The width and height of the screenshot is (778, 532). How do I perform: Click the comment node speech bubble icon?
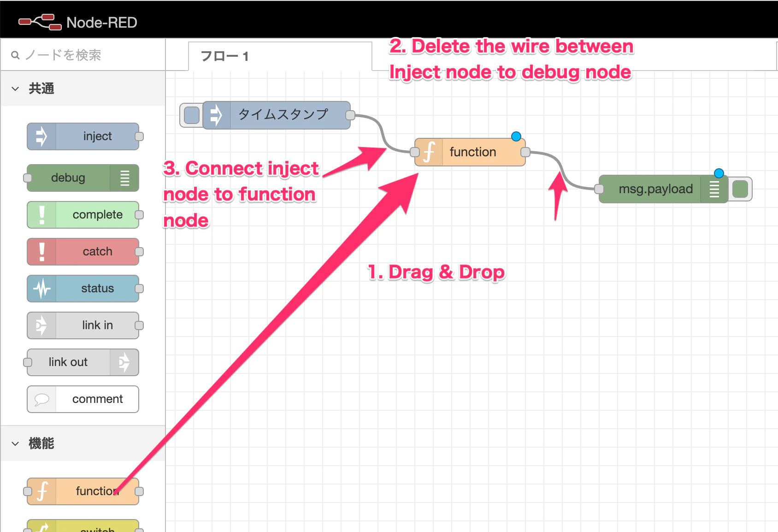click(42, 399)
